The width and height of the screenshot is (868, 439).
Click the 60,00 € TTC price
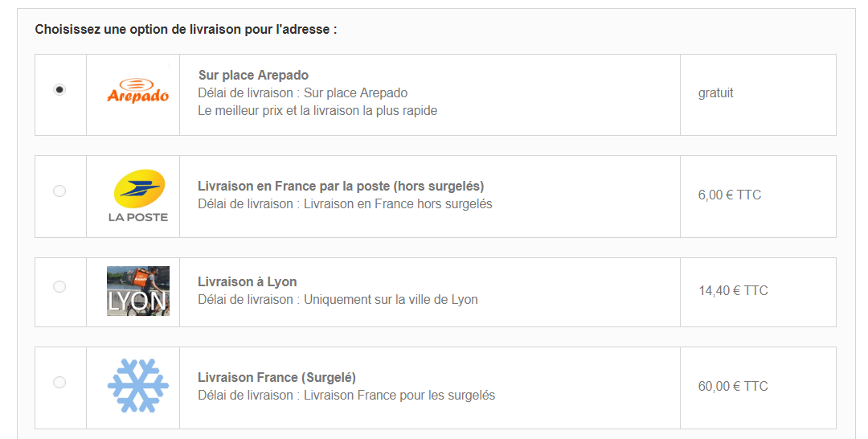[733, 387]
